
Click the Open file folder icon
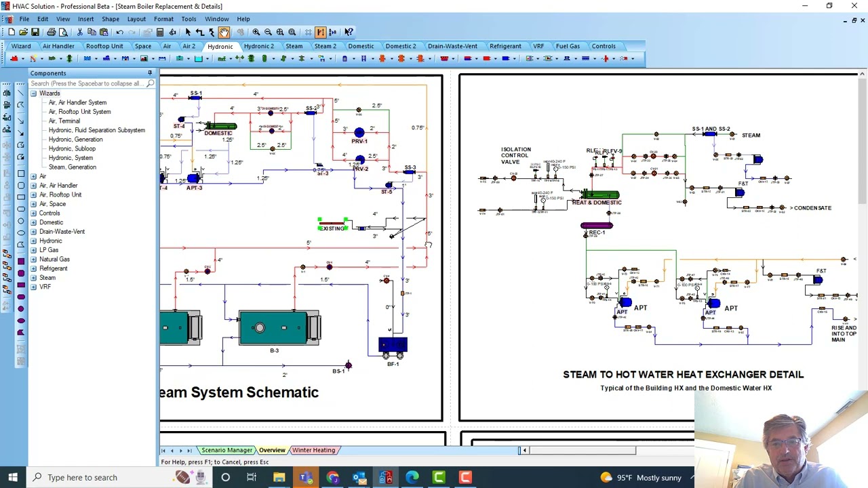point(23,32)
